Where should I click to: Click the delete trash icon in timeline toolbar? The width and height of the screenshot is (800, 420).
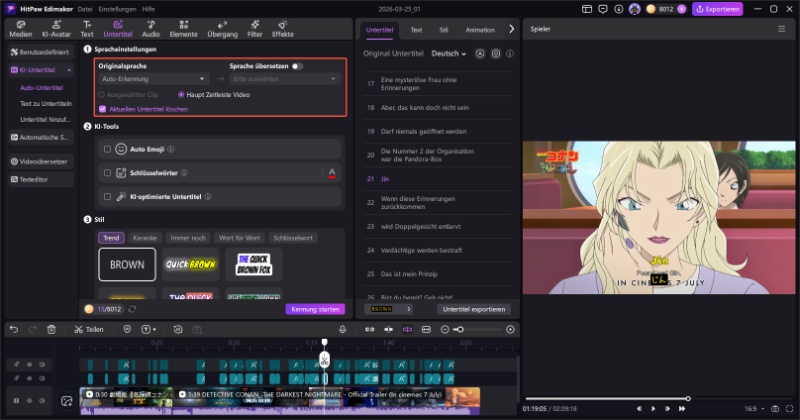(52, 330)
